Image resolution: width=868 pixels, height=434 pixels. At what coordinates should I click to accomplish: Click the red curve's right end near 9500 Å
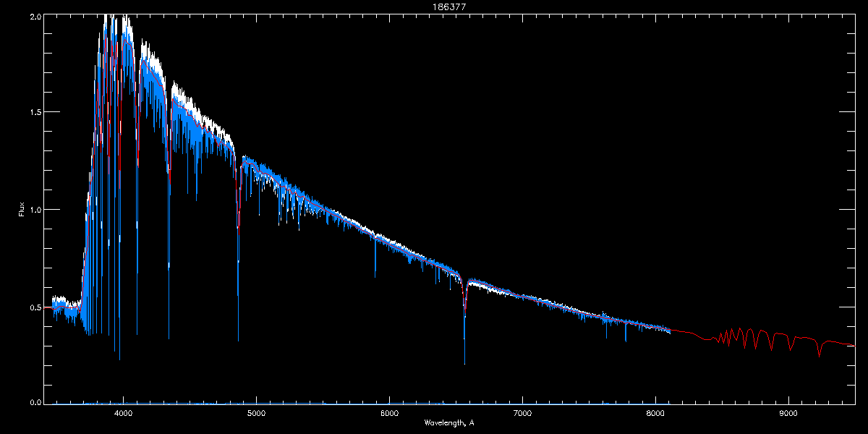(x=852, y=345)
